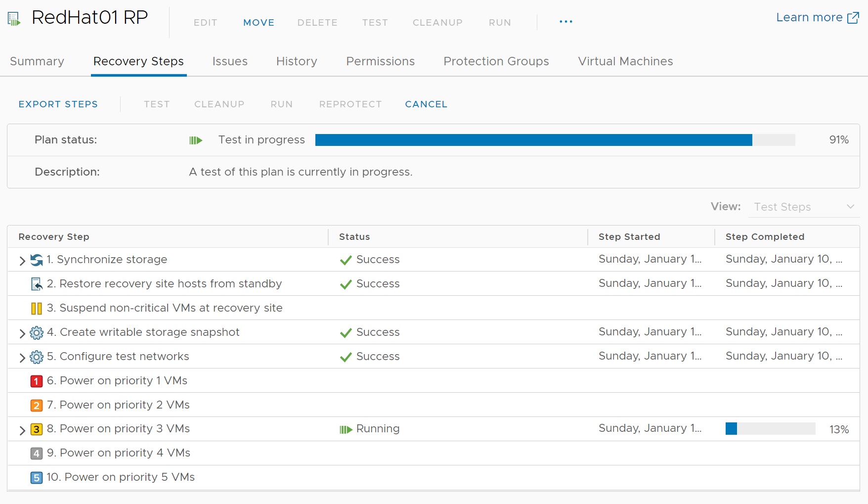The image size is (868, 504).
Task: Click the yellow Suspend non-critical VMs icon
Action: pyautogui.click(x=37, y=308)
